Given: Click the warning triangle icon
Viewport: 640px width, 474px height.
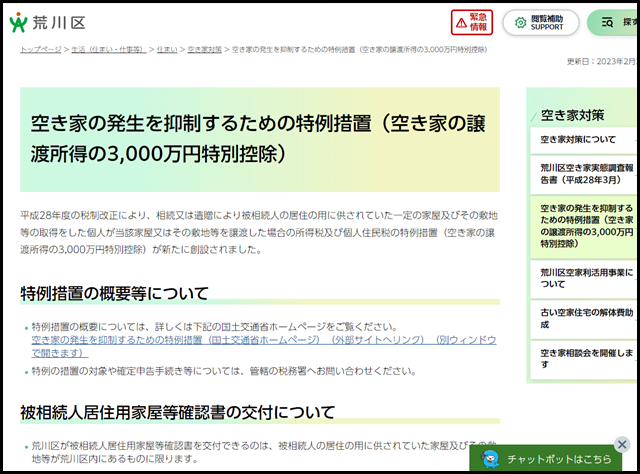Looking at the screenshot, I should [461, 23].
